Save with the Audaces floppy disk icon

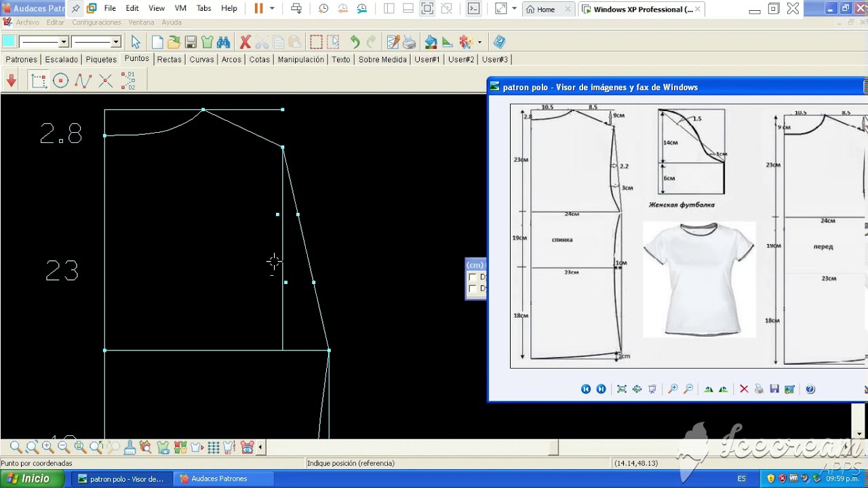(x=191, y=42)
